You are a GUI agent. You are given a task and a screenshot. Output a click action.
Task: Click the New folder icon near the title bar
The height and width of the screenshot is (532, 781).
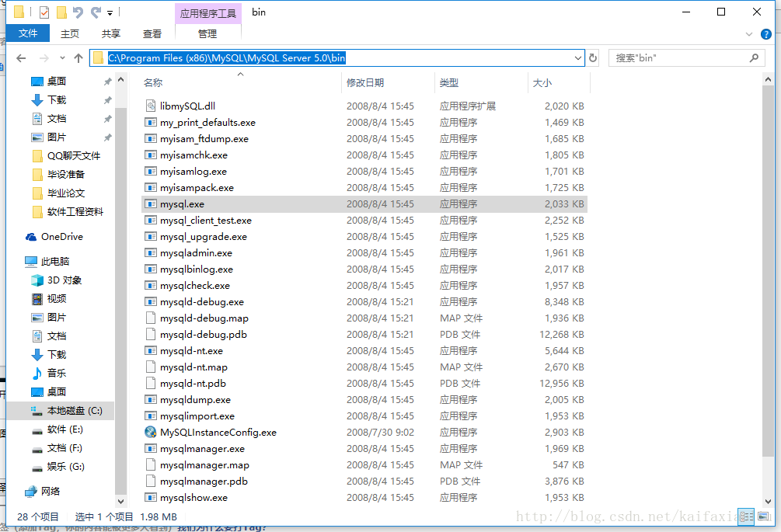coord(62,12)
